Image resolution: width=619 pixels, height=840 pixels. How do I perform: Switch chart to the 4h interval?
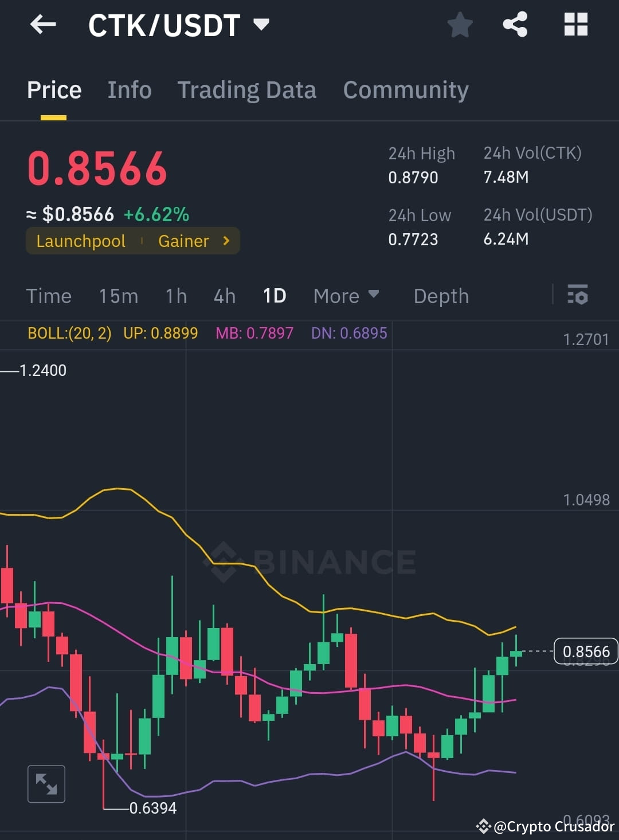point(224,296)
